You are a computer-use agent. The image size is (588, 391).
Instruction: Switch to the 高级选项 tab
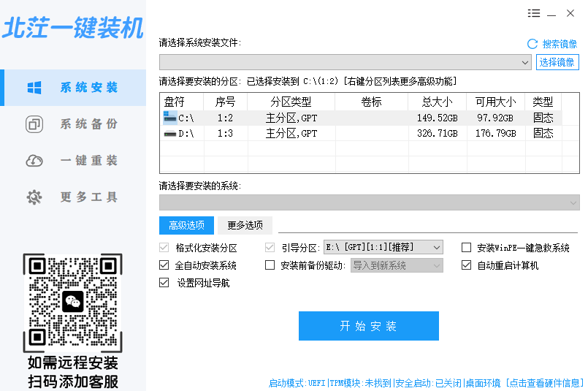tap(186, 225)
